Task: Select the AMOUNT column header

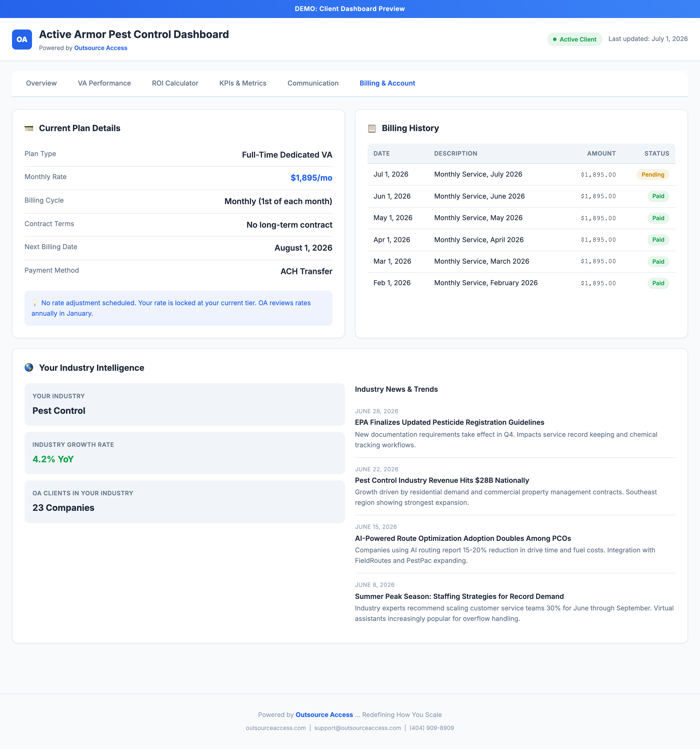Action: (x=601, y=154)
